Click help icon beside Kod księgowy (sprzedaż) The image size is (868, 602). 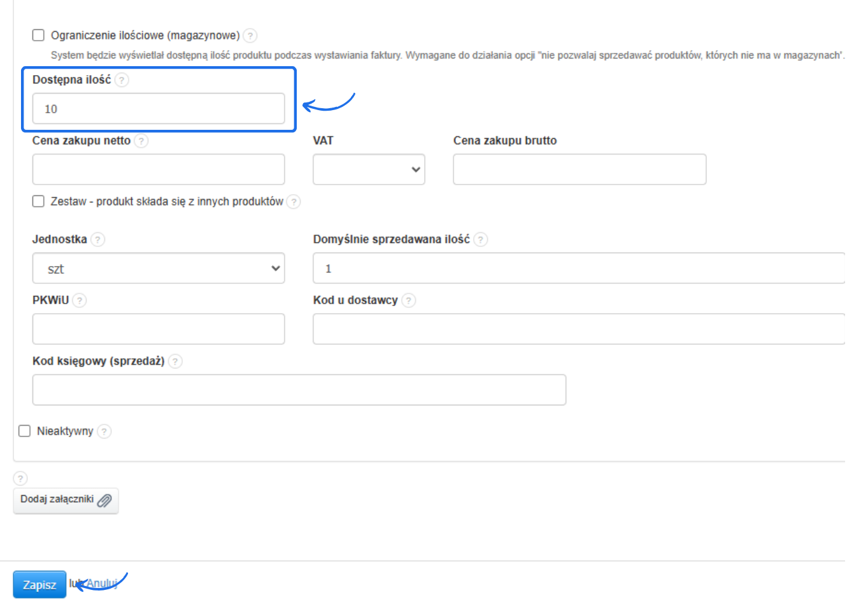click(175, 361)
